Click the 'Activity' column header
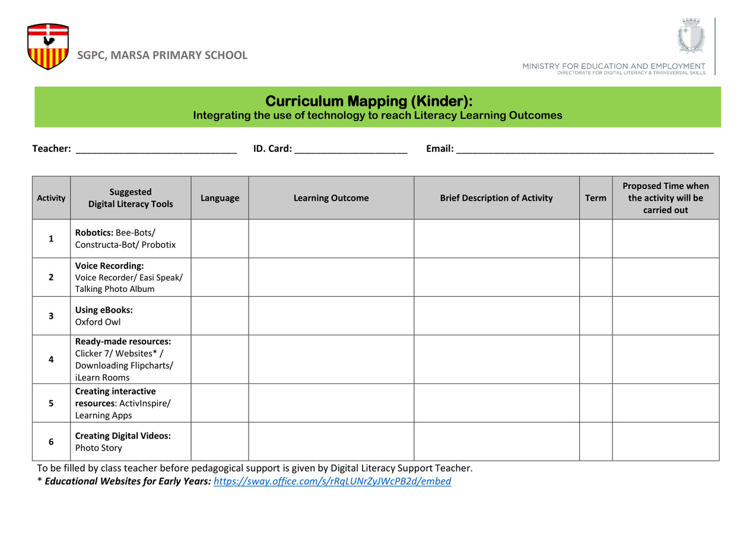756x534 pixels. point(51,198)
